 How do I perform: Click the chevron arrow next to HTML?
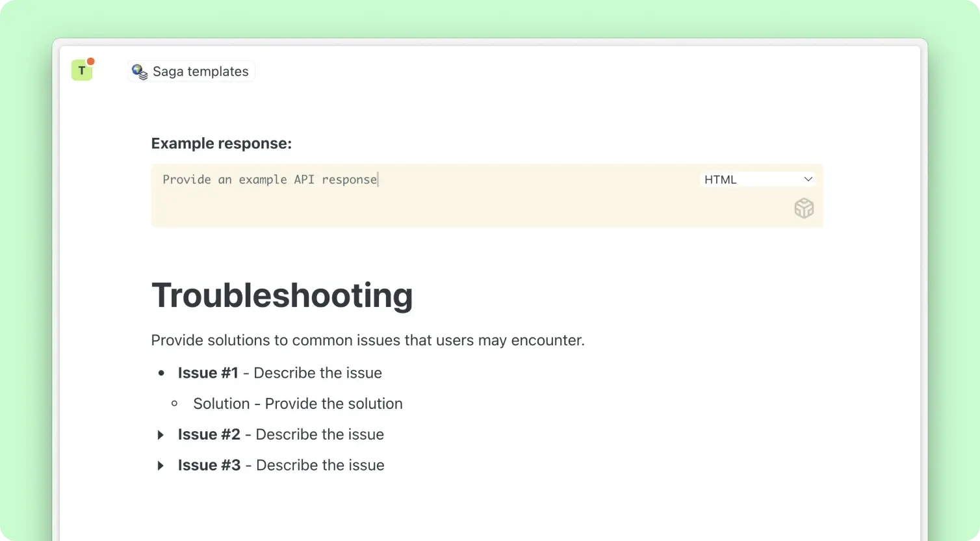tap(808, 179)
